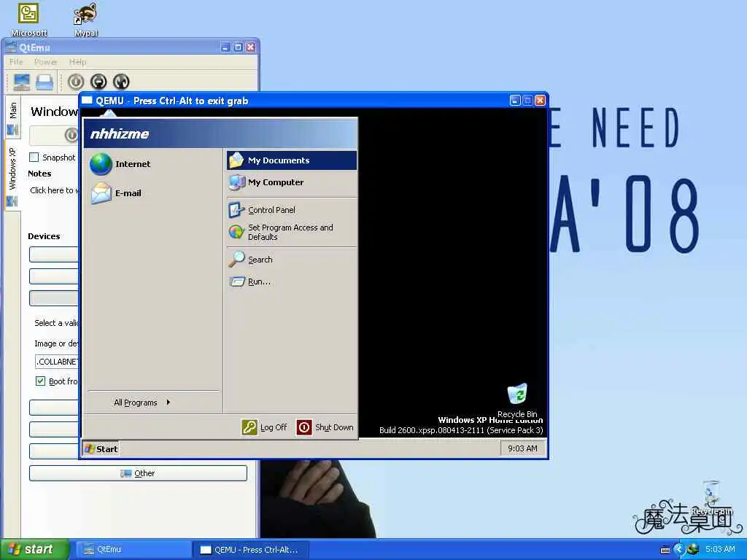Click the QtEmu start power toolbar icon
The width and height of the screenshot is (747, 560).
tap(76, 82)
